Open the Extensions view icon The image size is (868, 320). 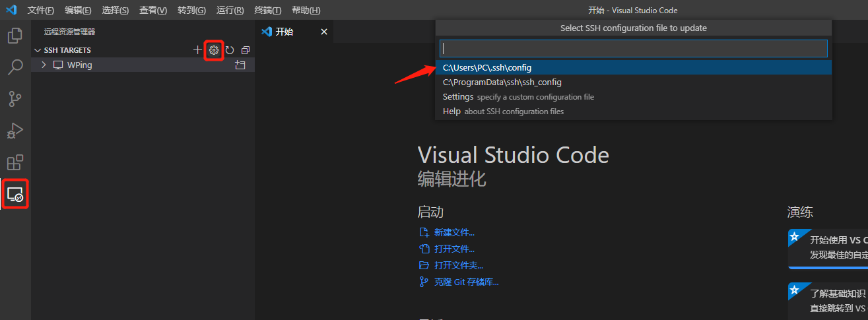(15, 162)
